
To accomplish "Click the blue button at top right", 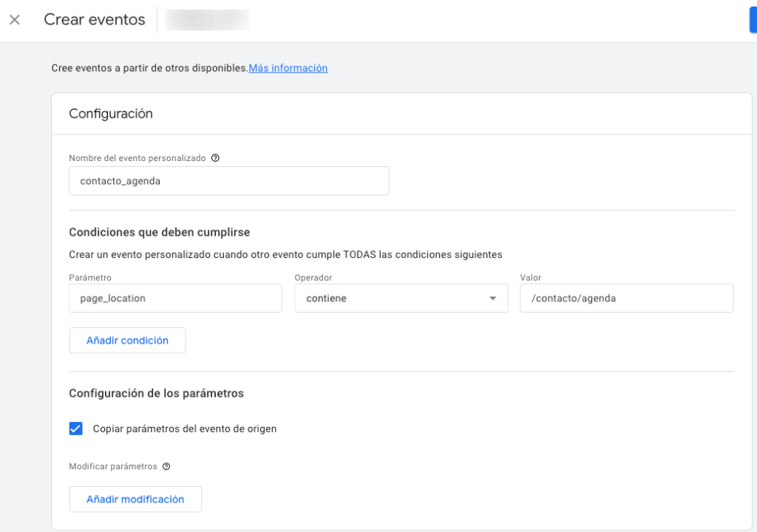I will [753, 20].
